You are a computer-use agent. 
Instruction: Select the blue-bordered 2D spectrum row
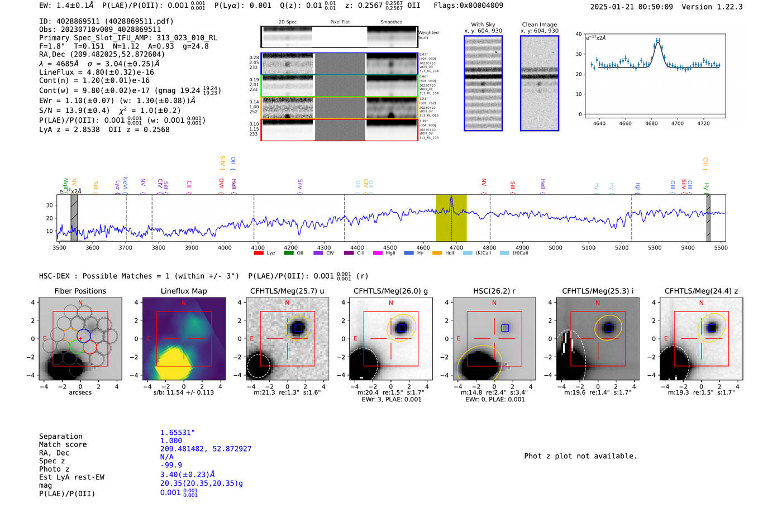click(x=339, y=64)
